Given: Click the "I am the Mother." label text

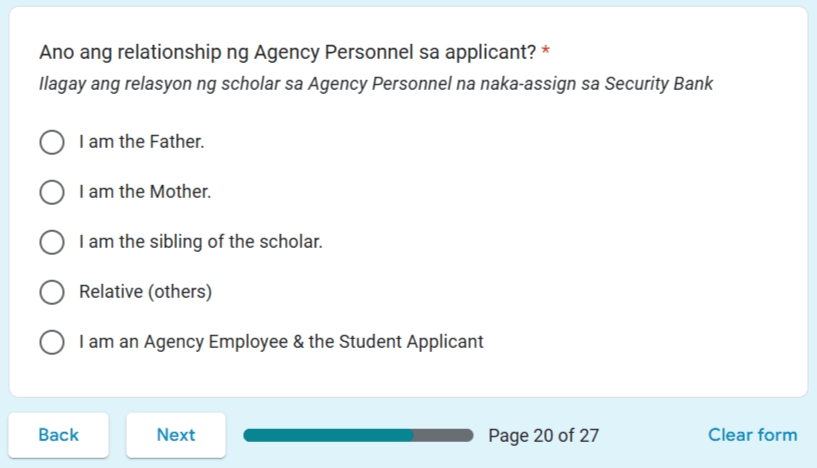Looking at the screenshot, I should tap(145, 192).
